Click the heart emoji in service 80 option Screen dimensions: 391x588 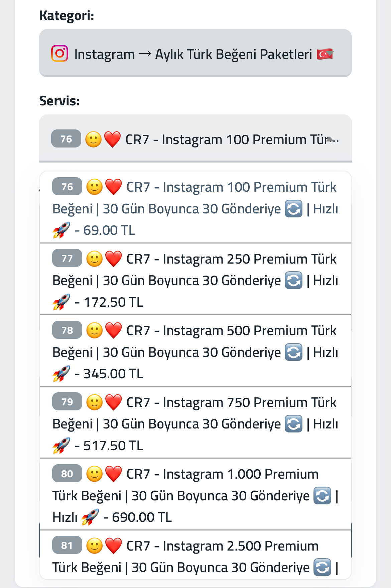coord(114,474)
